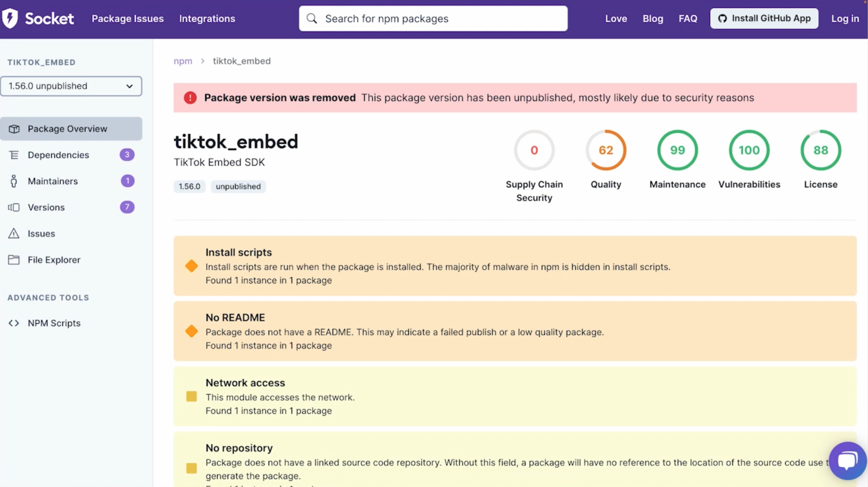868x487 pixels.
Task: Click the tiktok_embed package title
Action: click(236, 142)
